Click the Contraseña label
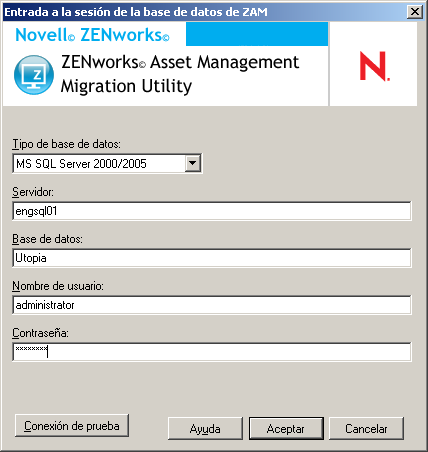 pyautogui.click(x=40, y=333)
